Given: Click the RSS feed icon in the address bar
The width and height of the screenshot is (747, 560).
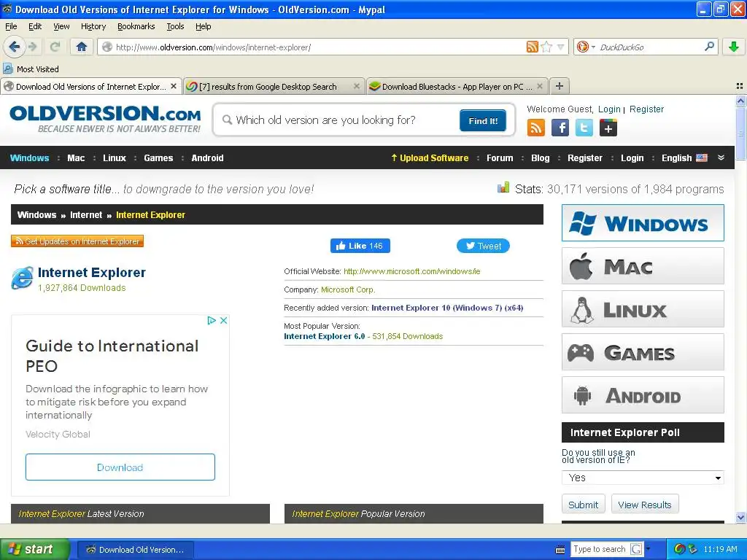Looking at the screenshot, I should pyautogui.click(x=532, y=47).
